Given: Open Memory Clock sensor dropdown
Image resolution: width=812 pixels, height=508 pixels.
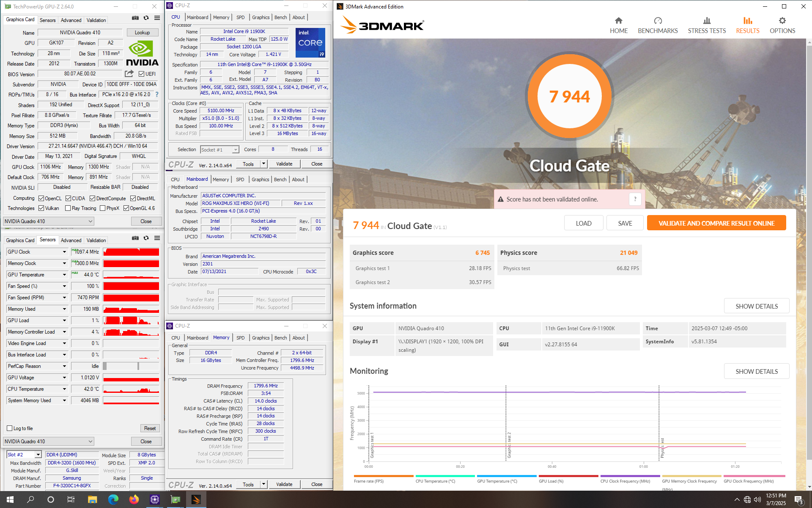Looking at the screenshot, I should [x=64, y=263].
